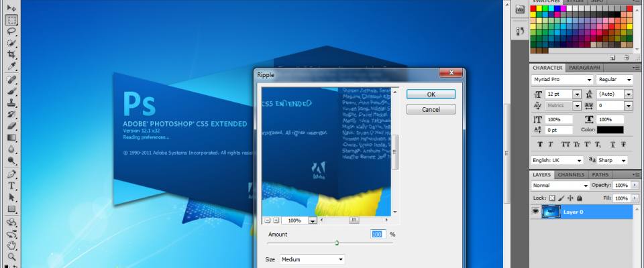
Task: Toggle lock all padlock icon
Action: pos(579,198)
